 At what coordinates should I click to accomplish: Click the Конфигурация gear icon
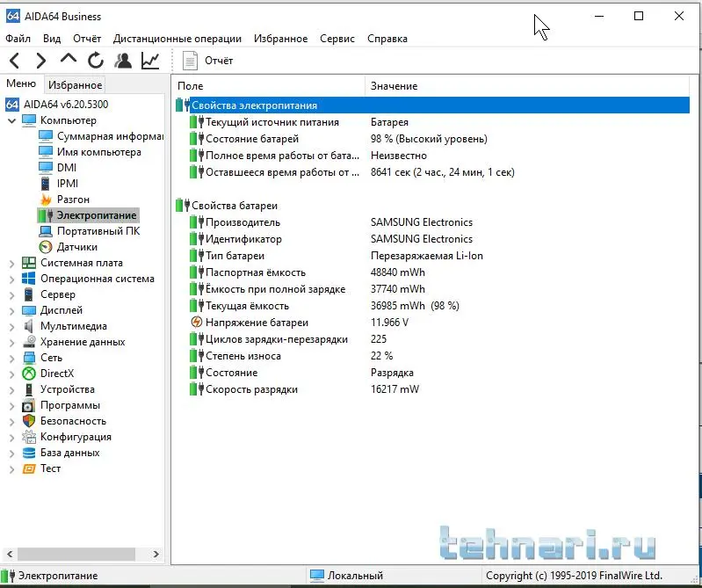pyautogui.click(x=29, y=437)
